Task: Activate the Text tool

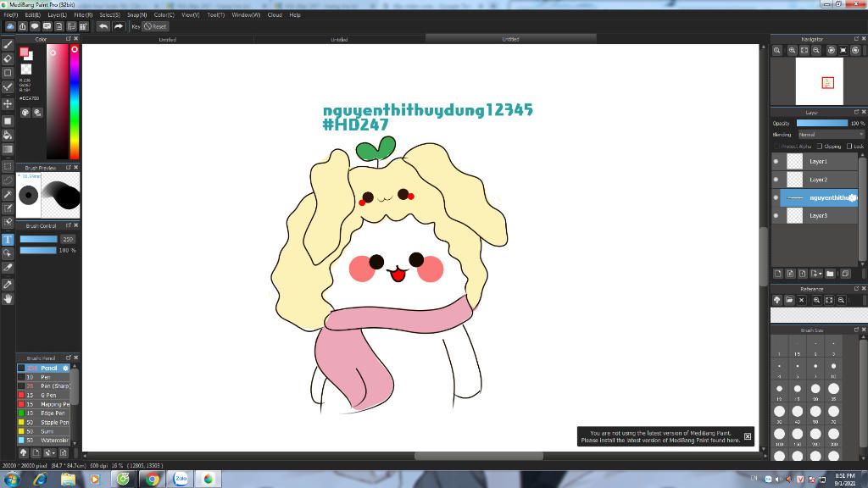Action: point(8,240)
